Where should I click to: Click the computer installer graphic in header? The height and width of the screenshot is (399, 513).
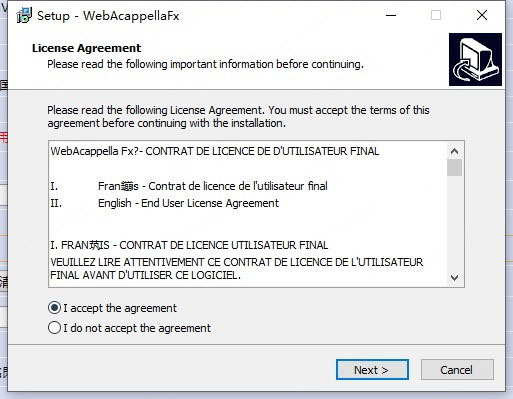click(475, 59)
